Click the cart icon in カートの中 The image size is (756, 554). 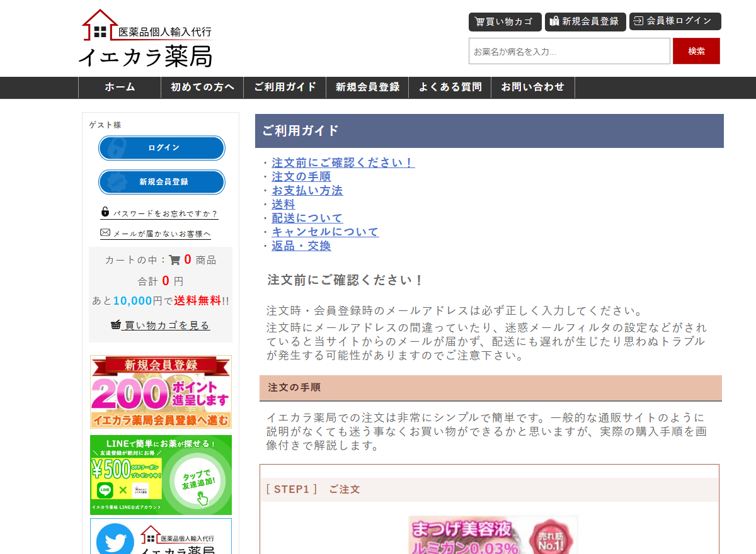(175, 259)
